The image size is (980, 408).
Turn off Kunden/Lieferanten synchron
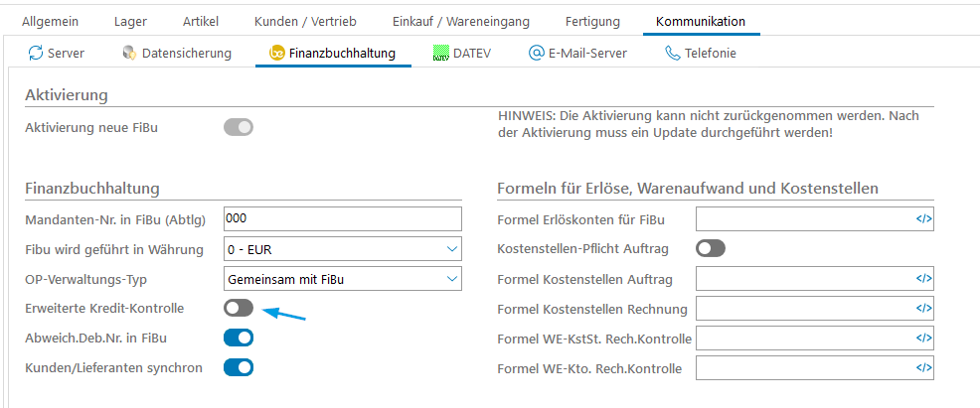coord(239,367)
